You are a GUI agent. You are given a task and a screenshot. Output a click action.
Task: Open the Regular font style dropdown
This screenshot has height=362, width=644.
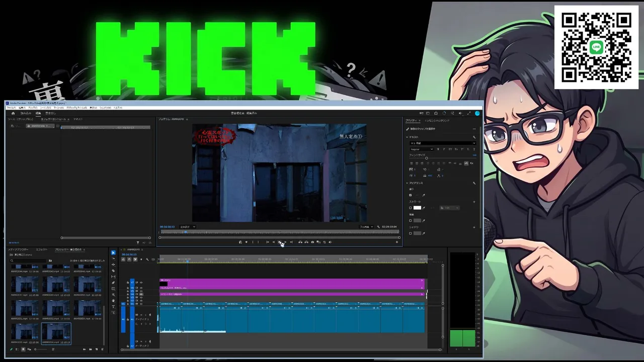422,149
